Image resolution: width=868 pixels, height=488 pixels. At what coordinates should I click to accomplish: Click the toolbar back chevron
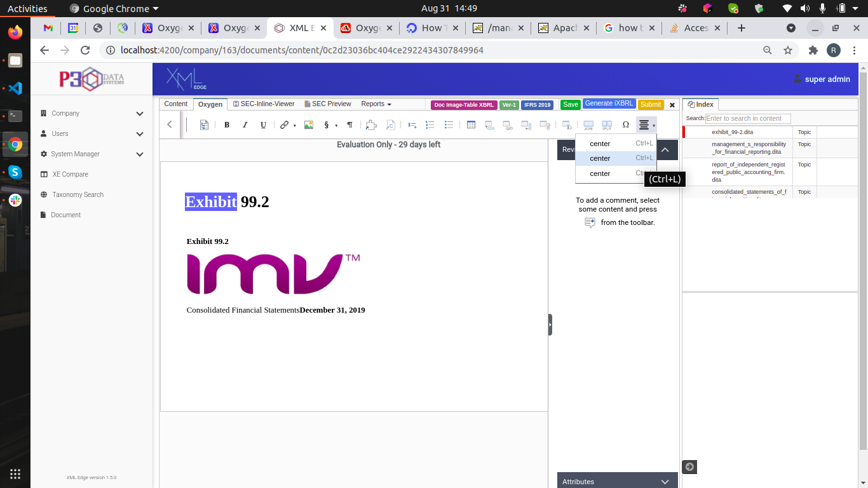pos(170,125)
